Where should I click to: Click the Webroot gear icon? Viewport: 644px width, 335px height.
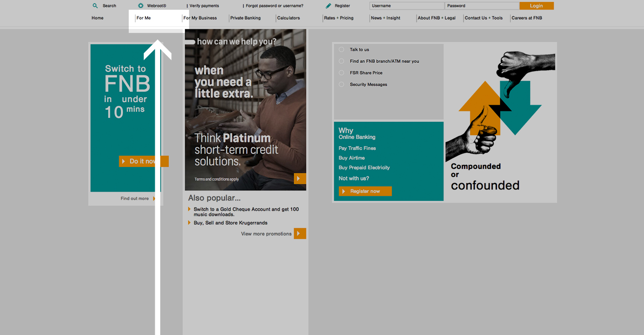tap(141, 6)
